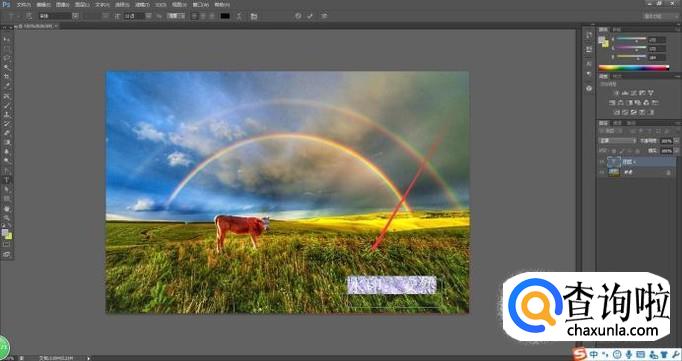The image size is (682, 361).
Task: Select the Background layer thumbnail
Action: [x=614, y=173]
